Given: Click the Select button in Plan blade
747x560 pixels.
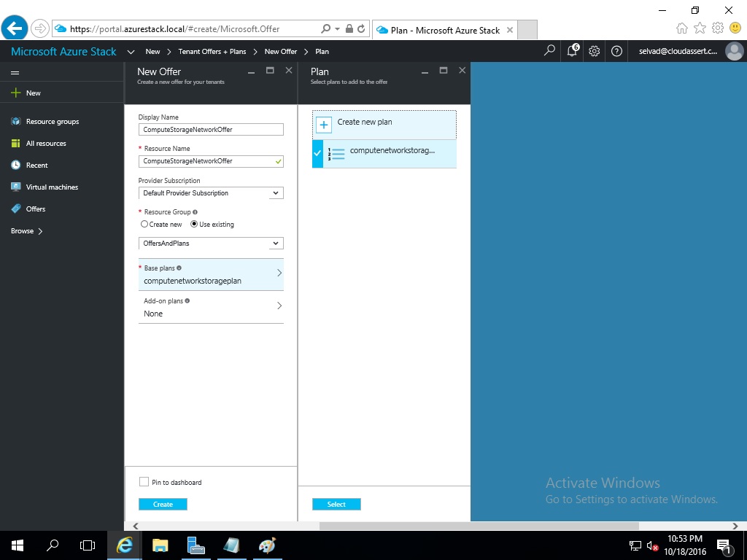Looking at the screenshot, I should 336,505.
